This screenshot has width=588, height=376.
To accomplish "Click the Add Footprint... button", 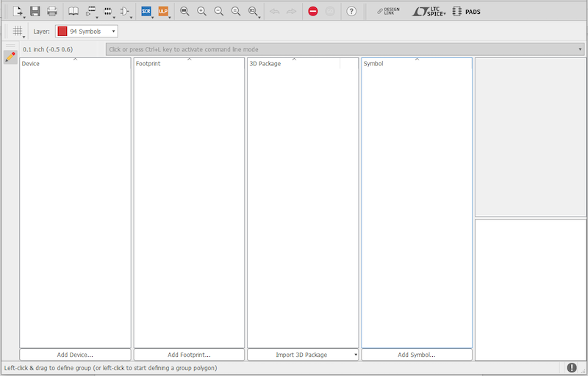I will coord(189,355).
